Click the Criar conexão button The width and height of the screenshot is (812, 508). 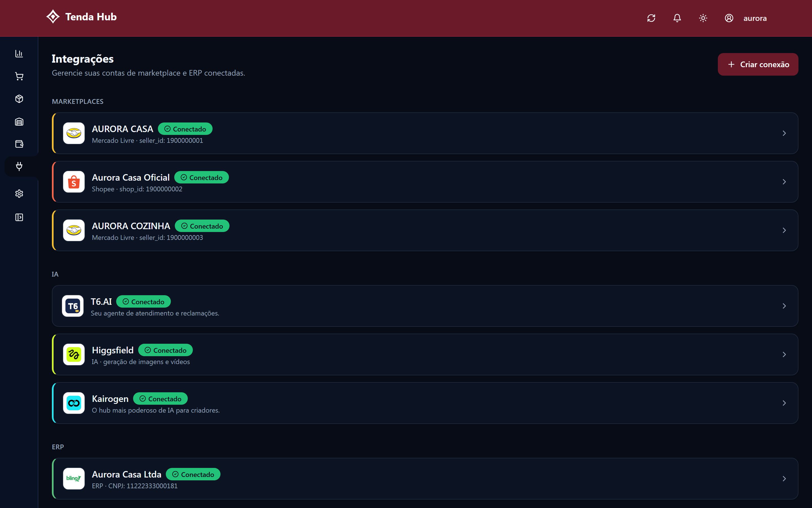pos(758,64)
